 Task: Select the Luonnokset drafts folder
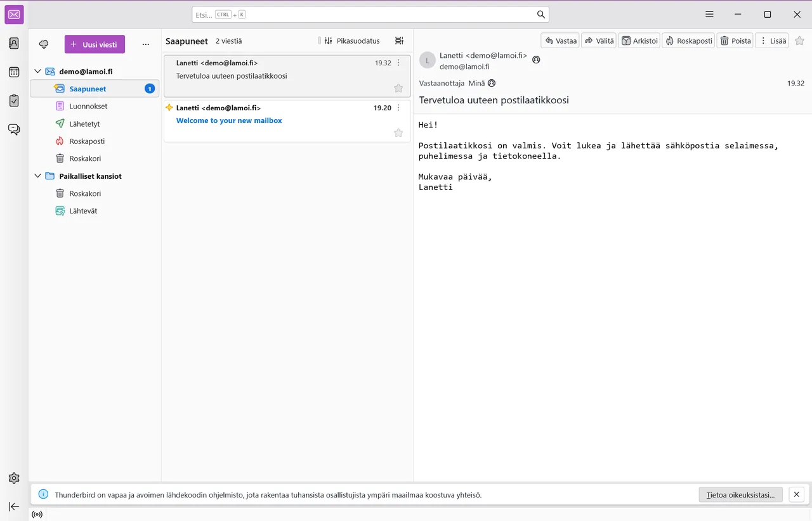(x=95, y=106)
